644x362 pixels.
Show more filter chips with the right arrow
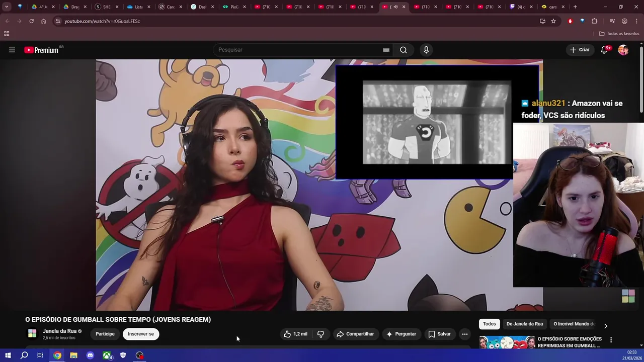click(605, 326)
